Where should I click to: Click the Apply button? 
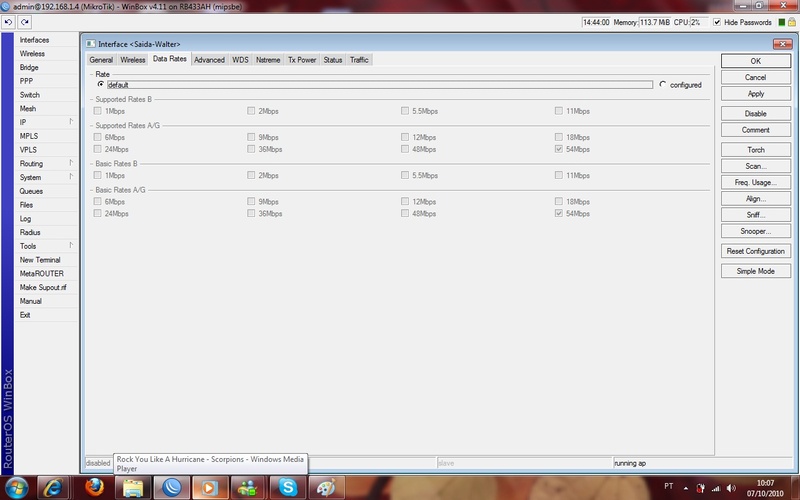[756, 93]
